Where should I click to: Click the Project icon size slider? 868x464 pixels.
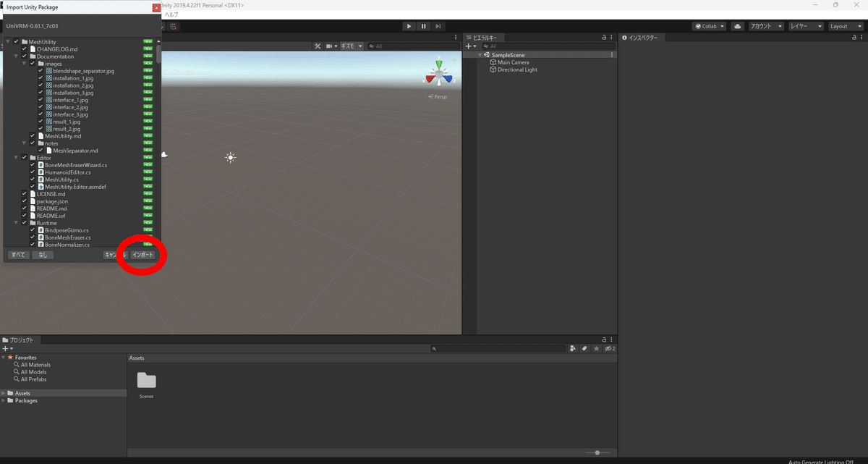tap(597, 452)
